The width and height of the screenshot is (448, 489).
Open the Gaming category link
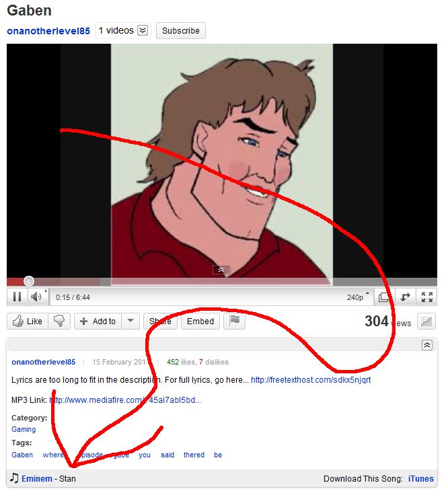(24, 429)
